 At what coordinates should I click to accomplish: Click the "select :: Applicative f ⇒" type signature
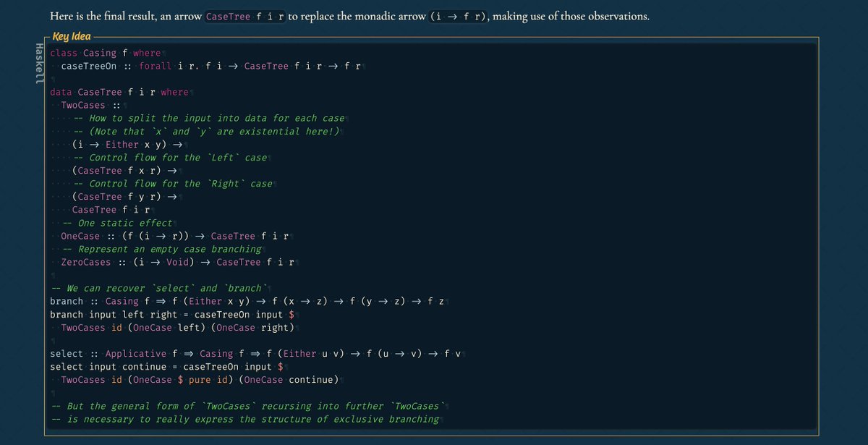pos(255,353)
